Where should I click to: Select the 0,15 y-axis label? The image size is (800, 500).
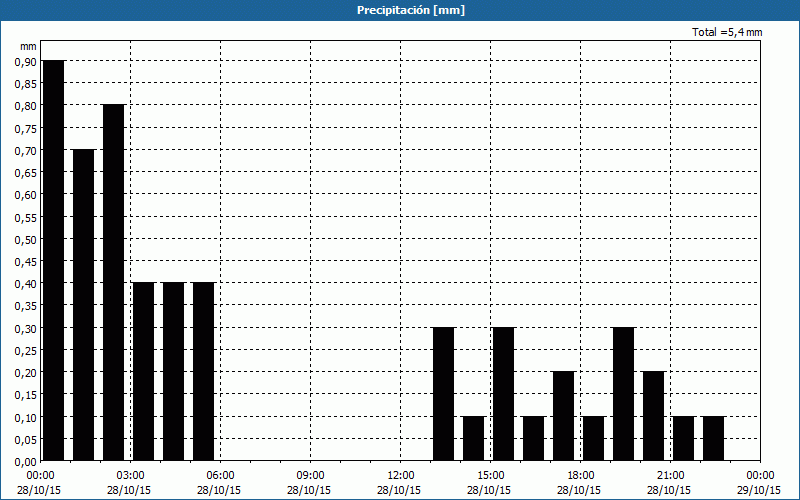pos(26,395)
